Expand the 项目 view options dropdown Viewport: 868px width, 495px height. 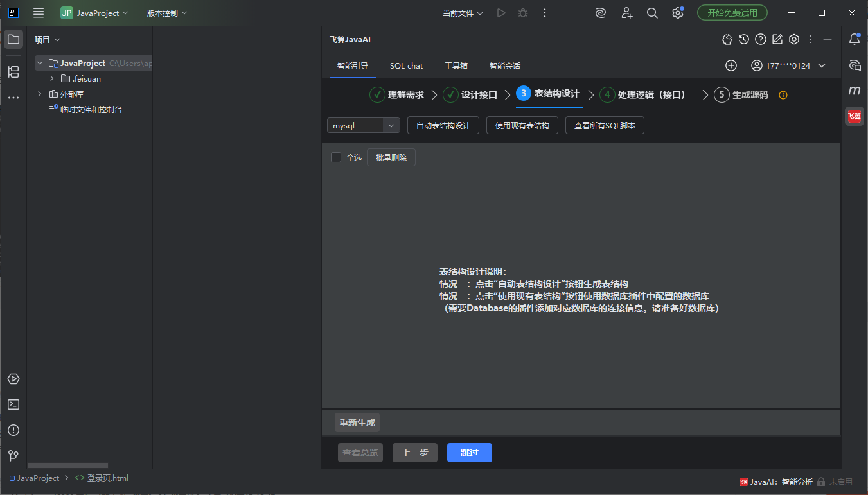point(48,39)
